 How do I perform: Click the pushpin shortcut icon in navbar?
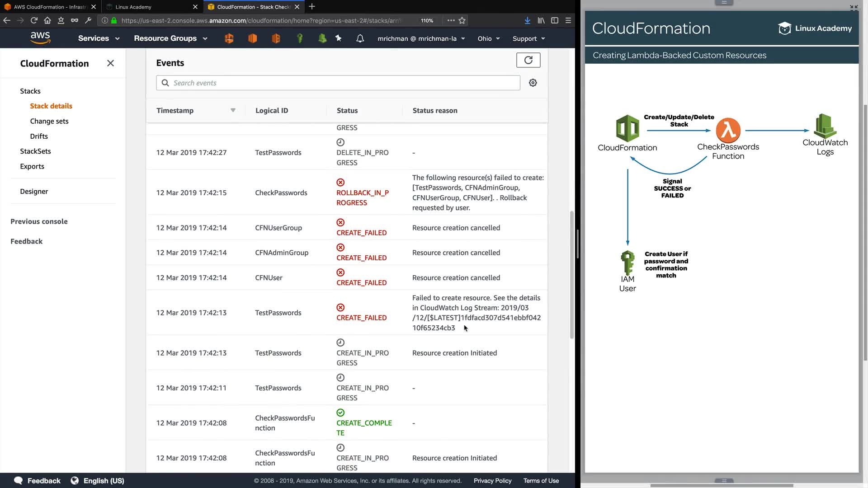pos(338,38)
